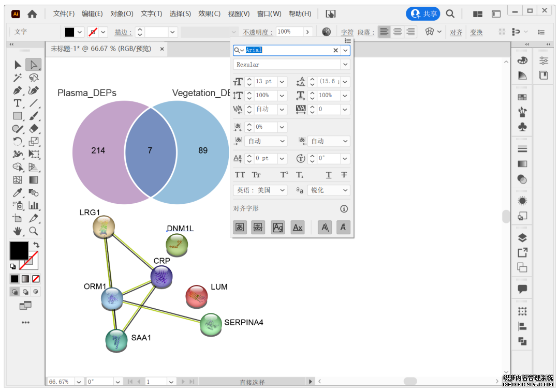Select the Type tool in toolbar
559x392 pixels.
tap(18, 103)
